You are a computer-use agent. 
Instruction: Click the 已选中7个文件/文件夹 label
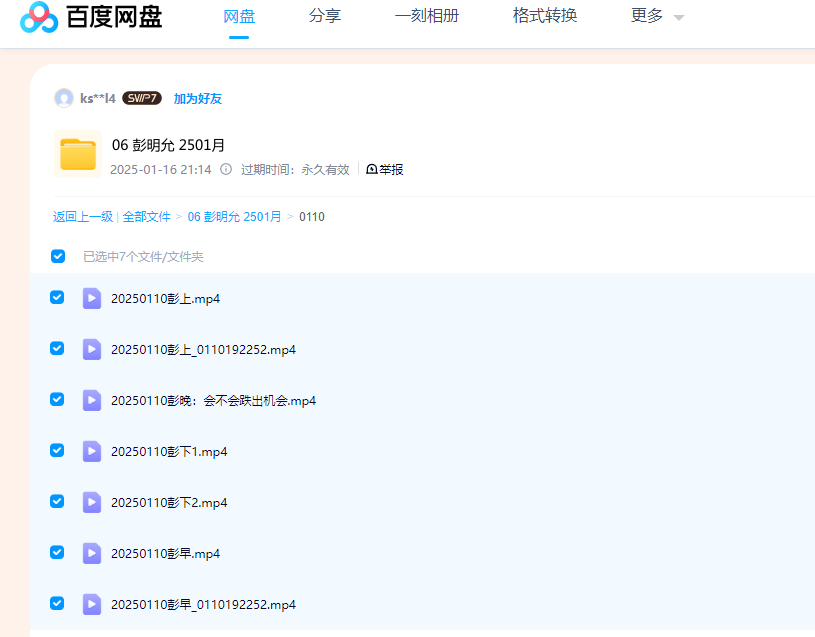(143, 257)
